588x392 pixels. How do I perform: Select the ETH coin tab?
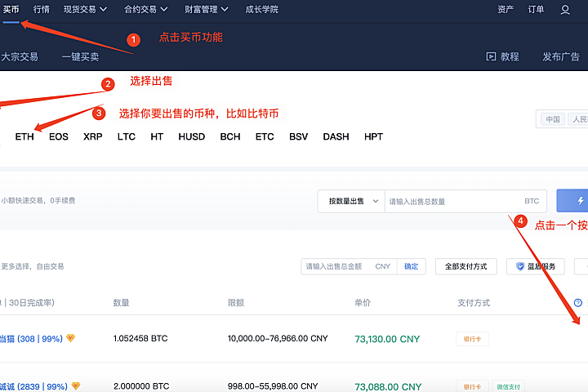[x=24, y=136]
